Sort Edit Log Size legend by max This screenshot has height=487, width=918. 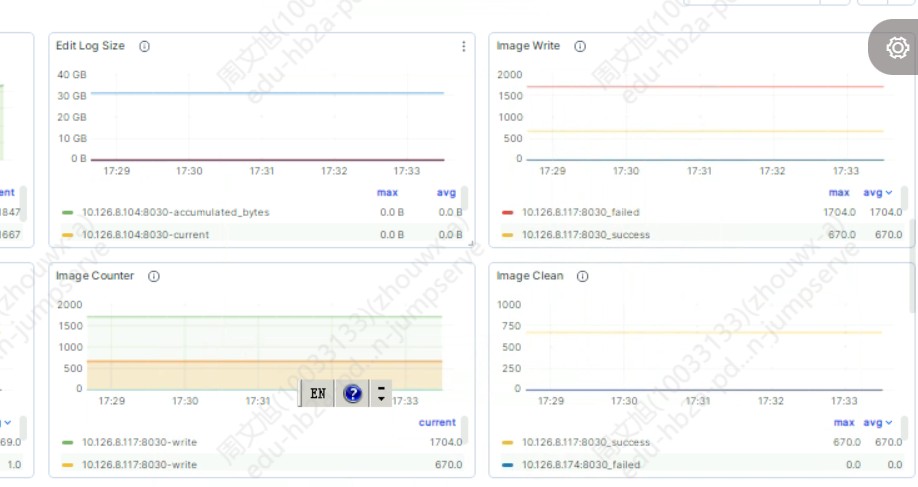387,193
